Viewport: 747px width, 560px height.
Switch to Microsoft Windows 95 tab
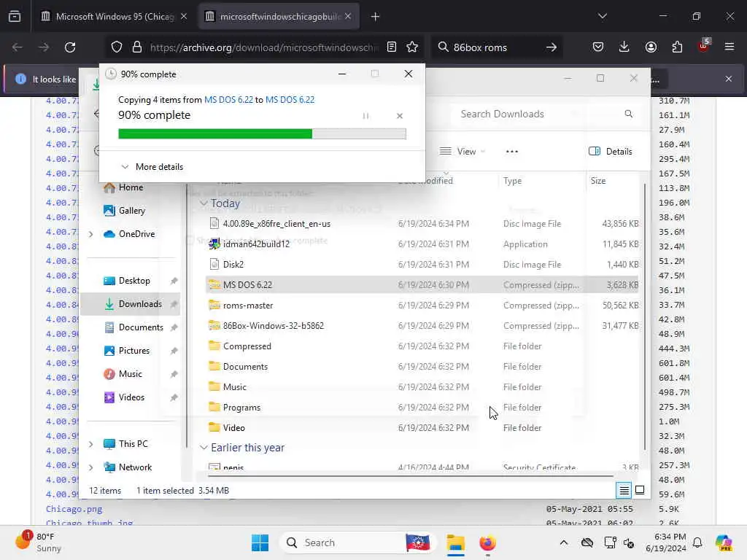click(115, 17)
